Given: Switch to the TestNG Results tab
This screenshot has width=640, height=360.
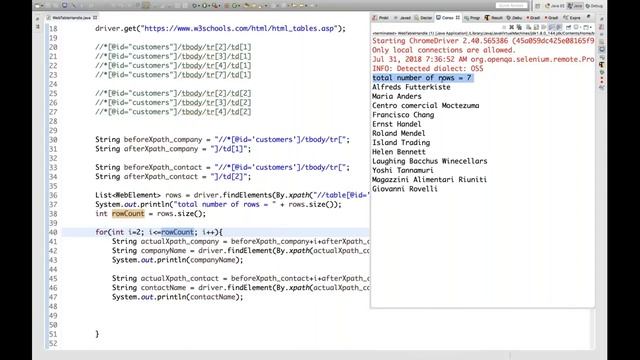Looking at the screenshot, I should [494, 18].
